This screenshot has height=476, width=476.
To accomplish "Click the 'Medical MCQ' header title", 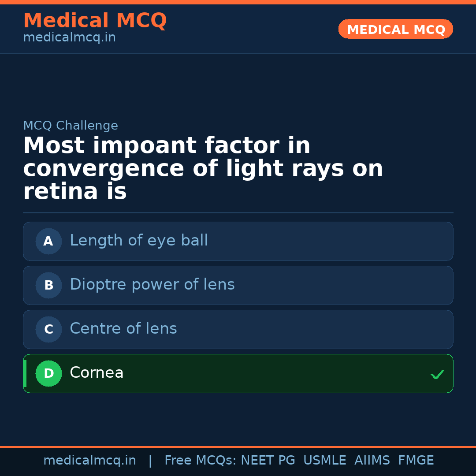I will pyautogui.click(x=95, y=21).
